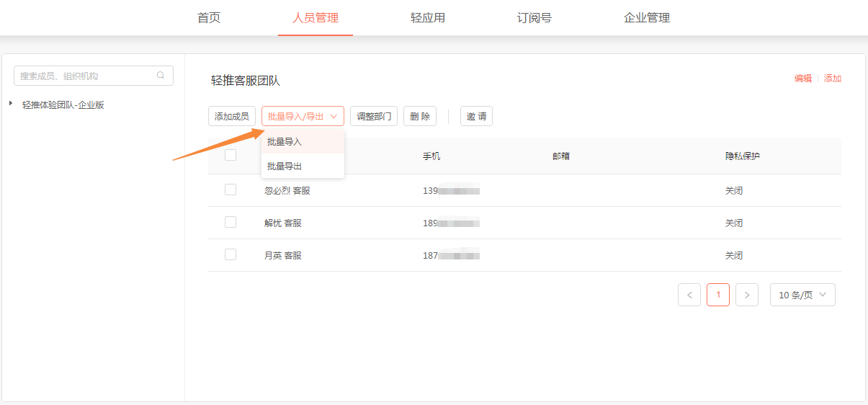Screen dimensions: 868x405
Task: Collapse the 批量导入/导出 dropdown button
Action: point(303,116)
